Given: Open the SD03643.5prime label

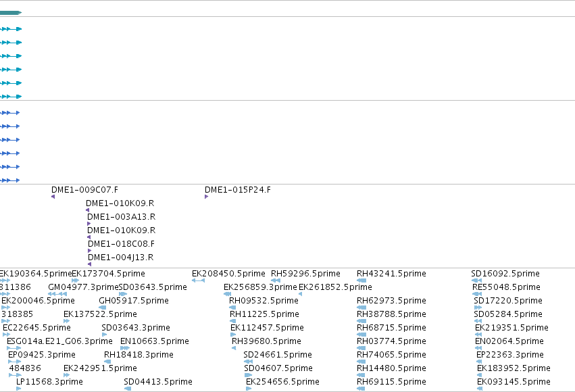Looking at the screenshot, I should pos(153,287).
